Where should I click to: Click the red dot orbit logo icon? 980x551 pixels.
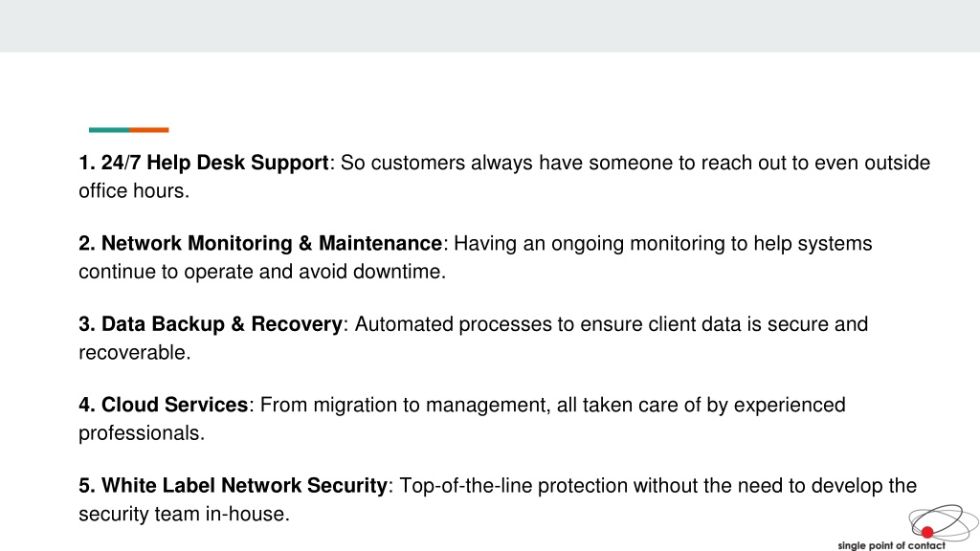click(x=944, y=522)
